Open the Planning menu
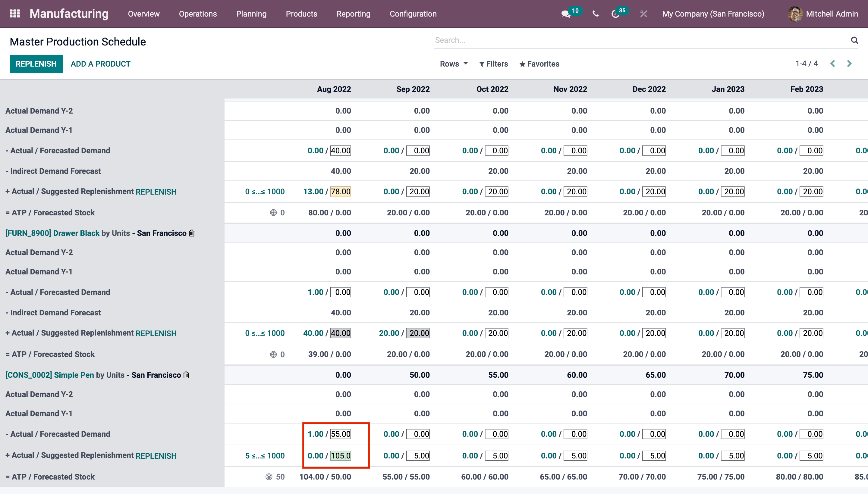868x494 pixels. click(x=251, y=14)
